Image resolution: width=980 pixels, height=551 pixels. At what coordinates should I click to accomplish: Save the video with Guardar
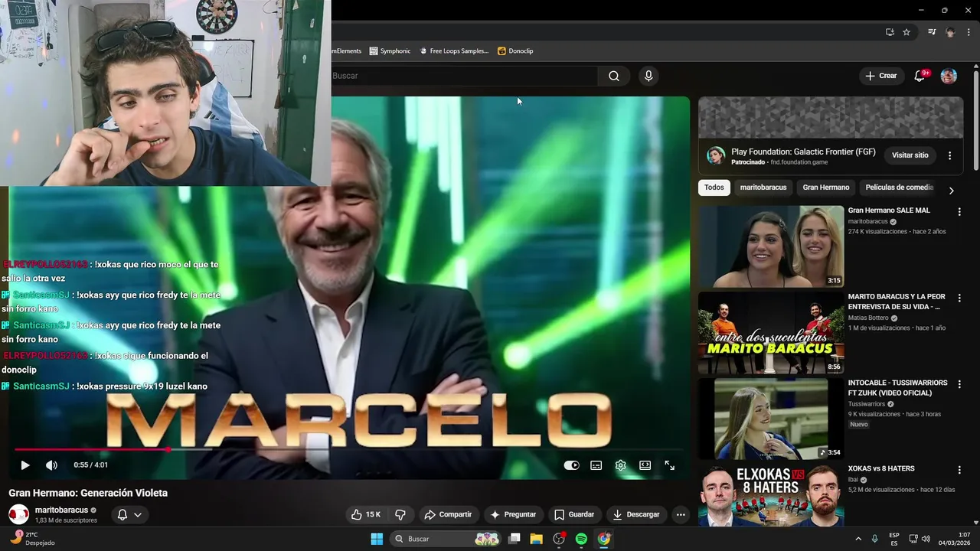pyautogui.click(x=574, y=514)
